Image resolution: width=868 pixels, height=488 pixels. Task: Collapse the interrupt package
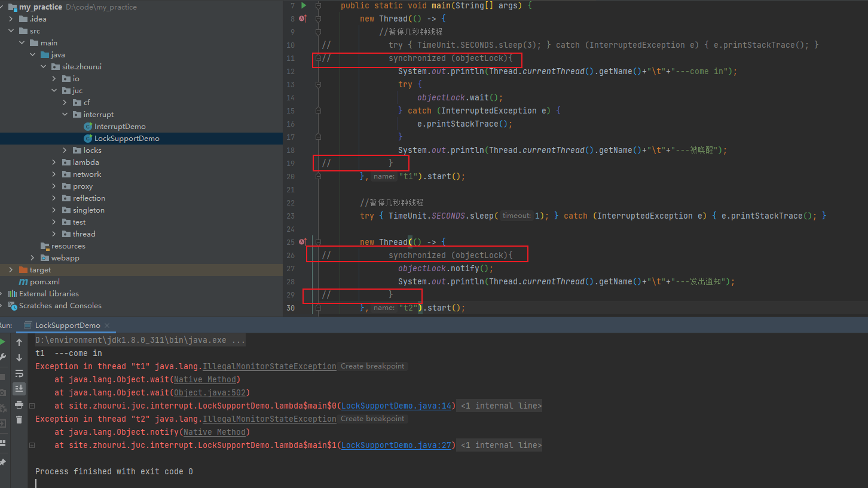(65, 115)
